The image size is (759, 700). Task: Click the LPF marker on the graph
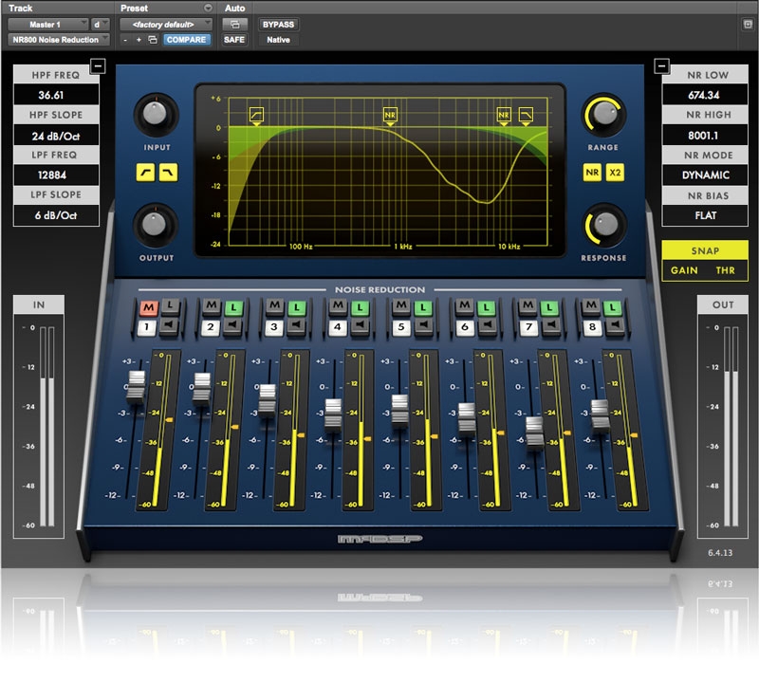[527, 115]
